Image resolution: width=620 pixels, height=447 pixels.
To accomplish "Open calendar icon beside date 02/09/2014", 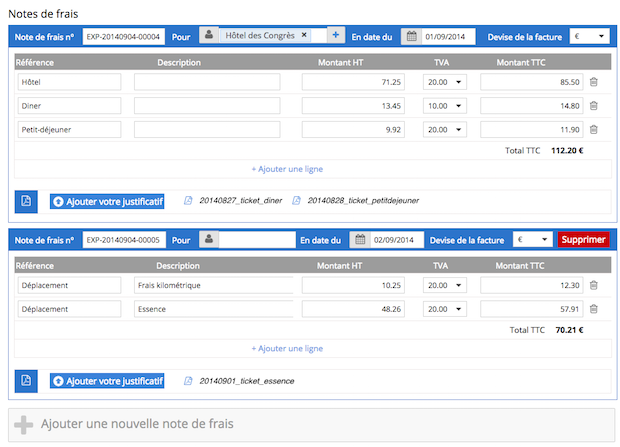I will pyautogui.click(x=359, y=240).
